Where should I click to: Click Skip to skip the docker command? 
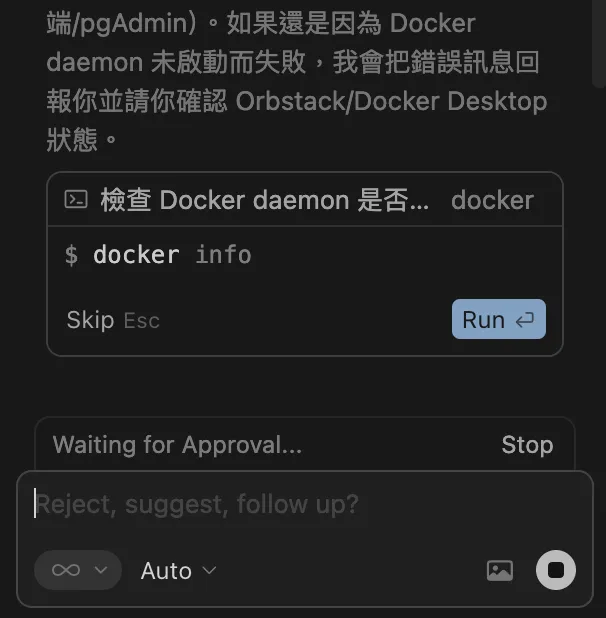[90, 320]
